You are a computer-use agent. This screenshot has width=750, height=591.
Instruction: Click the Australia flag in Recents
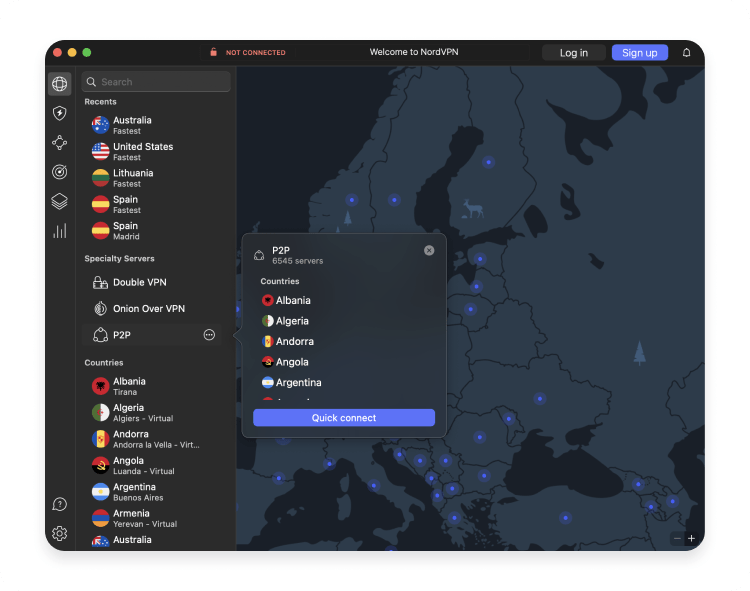[x=100, y=125]
